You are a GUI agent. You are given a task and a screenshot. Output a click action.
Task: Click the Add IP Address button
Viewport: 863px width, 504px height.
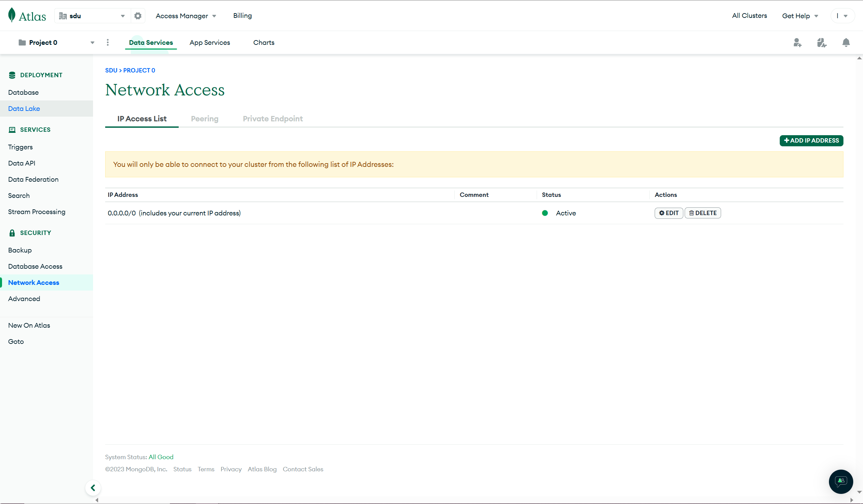coord(811,141)
